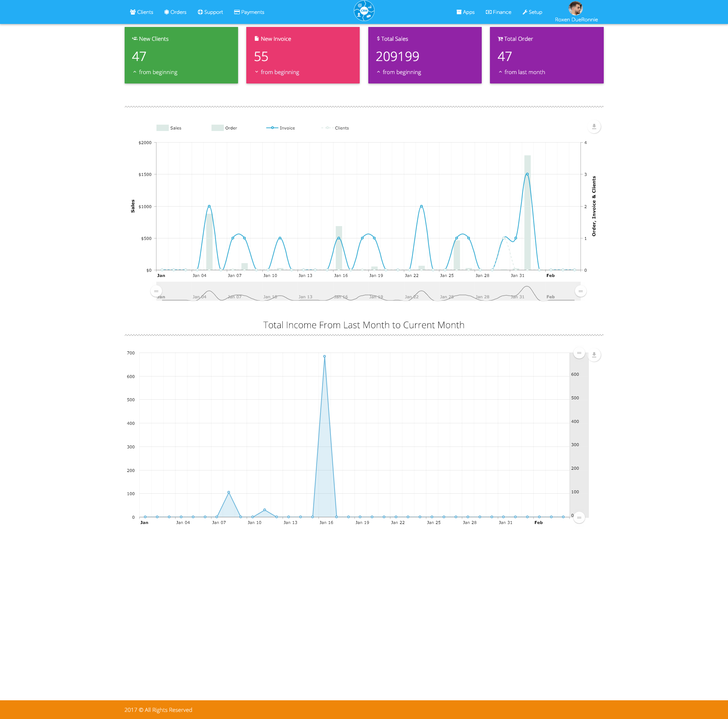This screenshot has height=719, width=728.
Task: Click the Total Sales dollar icon
Action: tap(378, 39)
